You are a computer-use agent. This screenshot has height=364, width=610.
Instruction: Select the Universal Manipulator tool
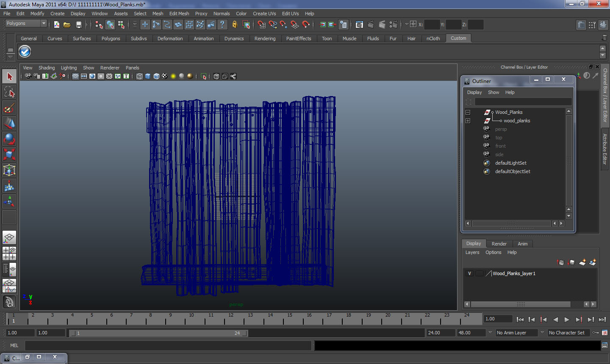point(9,170)
